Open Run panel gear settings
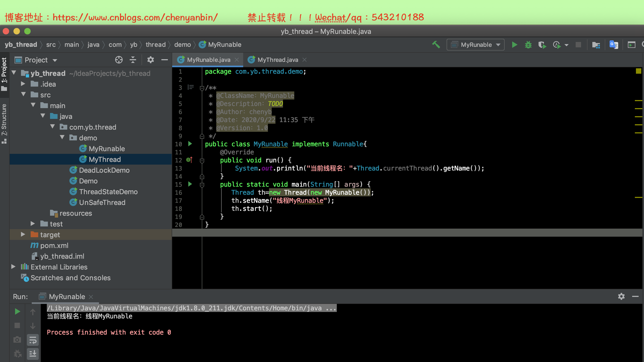This screenshot has height=362, width=644. click(621, 296)
